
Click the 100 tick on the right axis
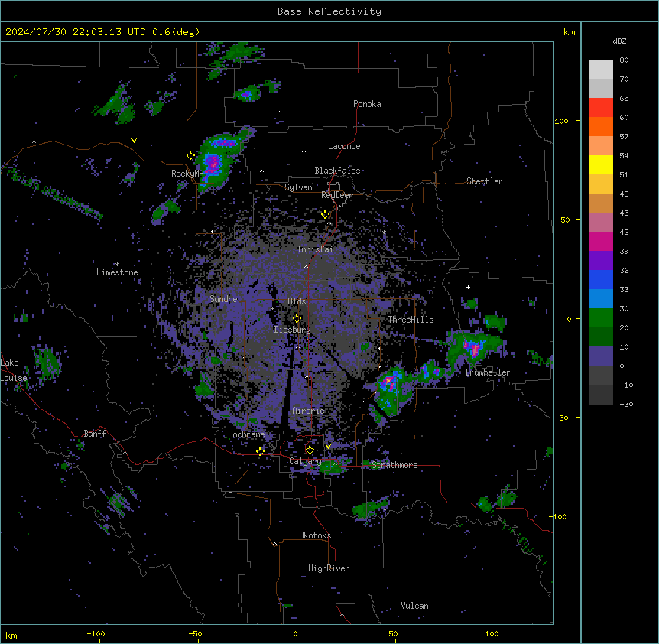(x=561, y=121)
